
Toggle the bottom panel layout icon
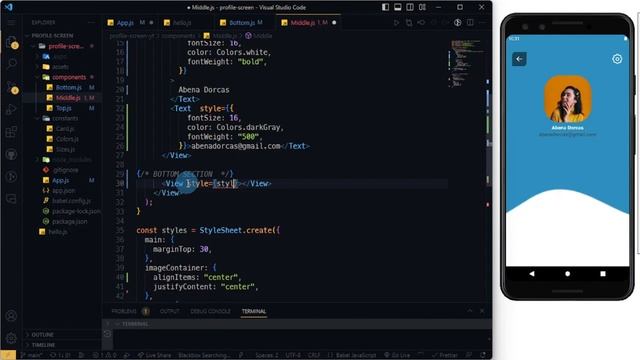click(398, 7)
